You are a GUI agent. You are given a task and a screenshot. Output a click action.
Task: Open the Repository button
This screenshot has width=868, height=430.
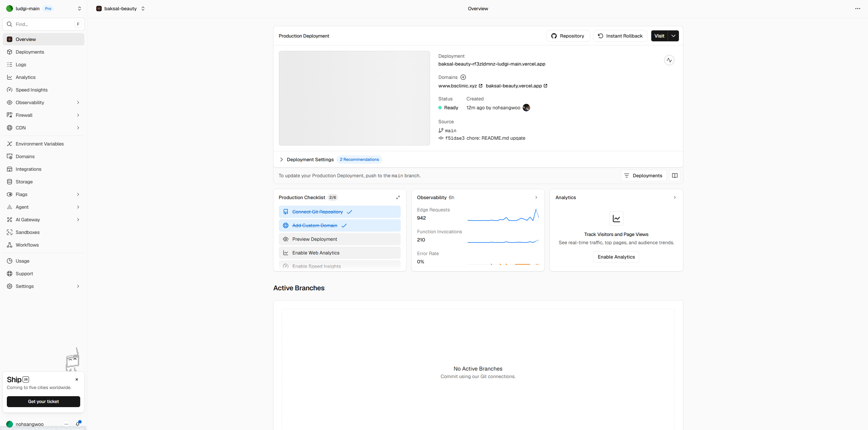[x=568, y=36]
